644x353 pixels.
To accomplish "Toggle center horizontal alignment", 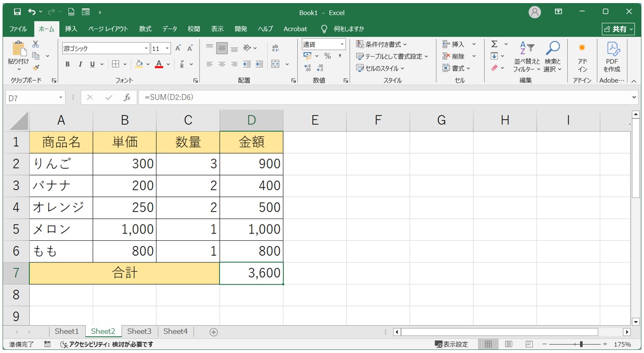I will pyautogui.click(x=222, y=64).
